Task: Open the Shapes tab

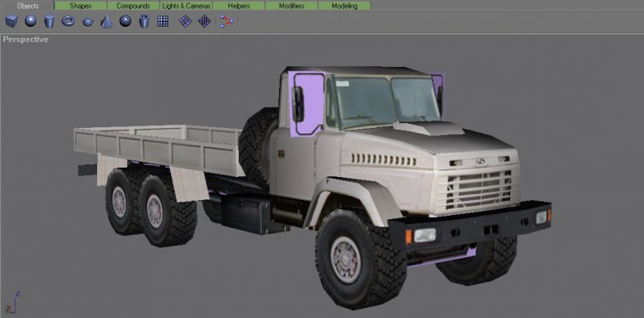Action: click(x=81, y=6)
